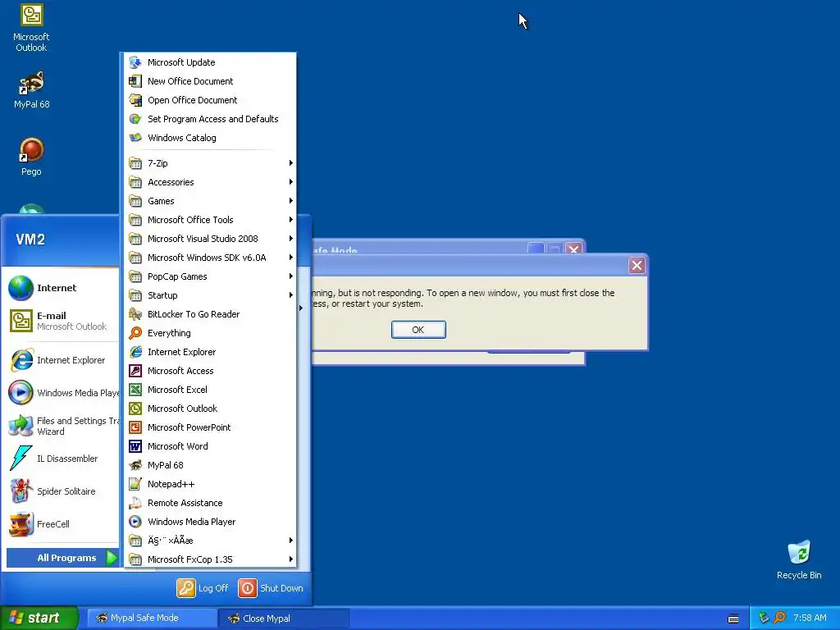This screenshot has height=630, width=840.
Task: Click the BitLocker To Go Reader icon
Action: [135, 314]
